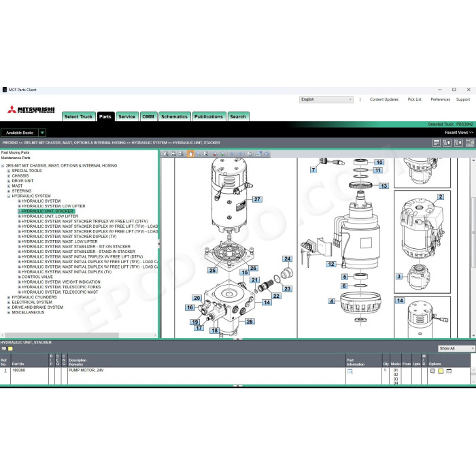Click pick list option icon for part 180380
476x476 pixels.
[449, 371]
